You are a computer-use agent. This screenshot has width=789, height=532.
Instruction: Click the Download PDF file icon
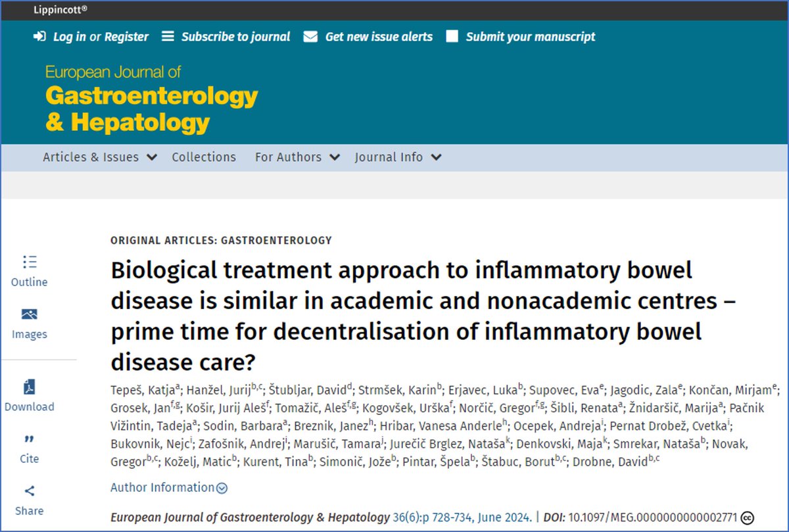point(30,387)
